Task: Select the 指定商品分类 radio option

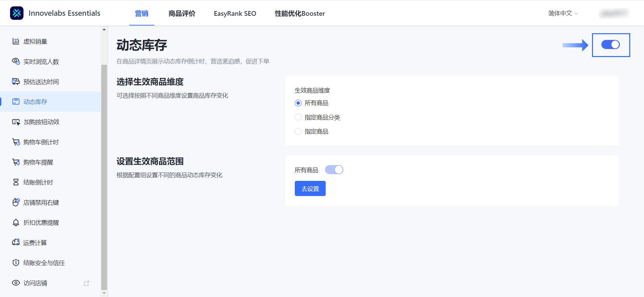Action: pos(298,117)
